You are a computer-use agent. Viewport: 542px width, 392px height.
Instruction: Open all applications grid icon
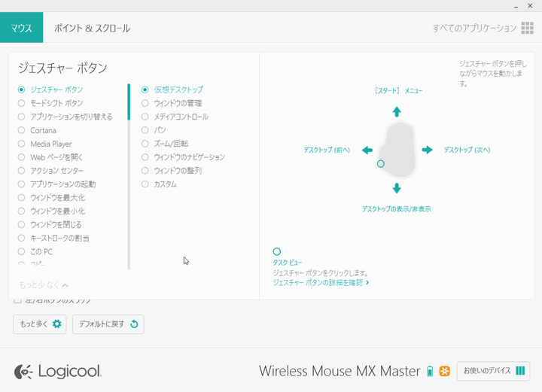click(527, 28)
